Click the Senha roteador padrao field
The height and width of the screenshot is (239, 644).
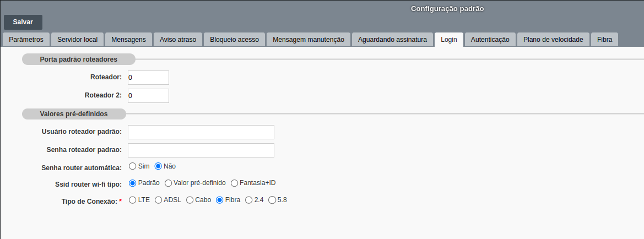pyautogui.click(x=201, y=150)
